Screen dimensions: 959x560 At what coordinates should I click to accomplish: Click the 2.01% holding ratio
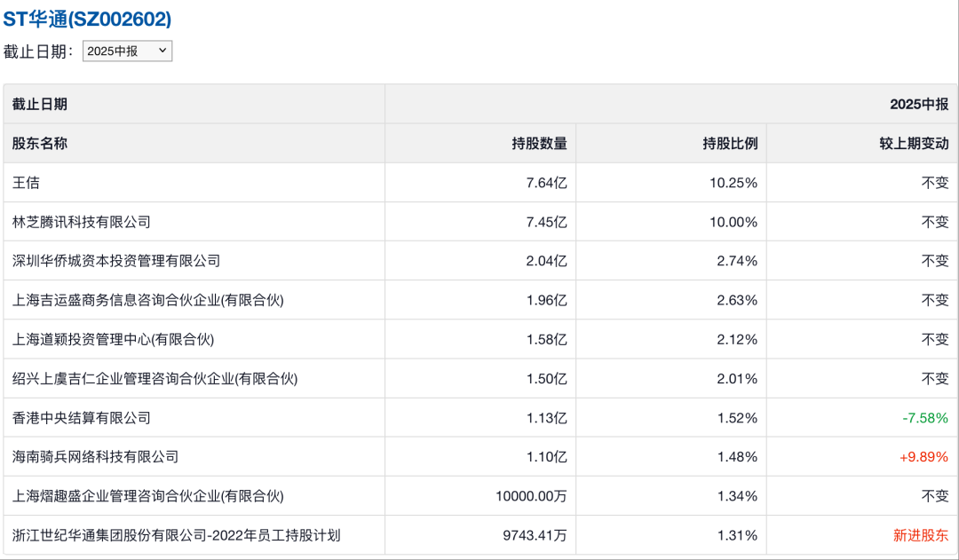[737, 379]
